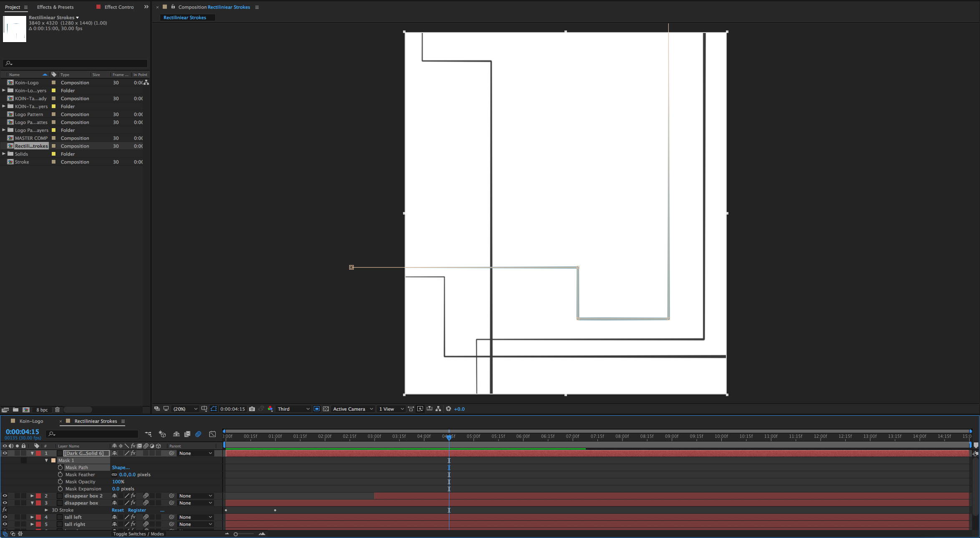Viewport: 980px width, 538px height.
Task: Open the Composition Mini-Flowchart icon
Action: pyautogui.click(x=148, y=434)
